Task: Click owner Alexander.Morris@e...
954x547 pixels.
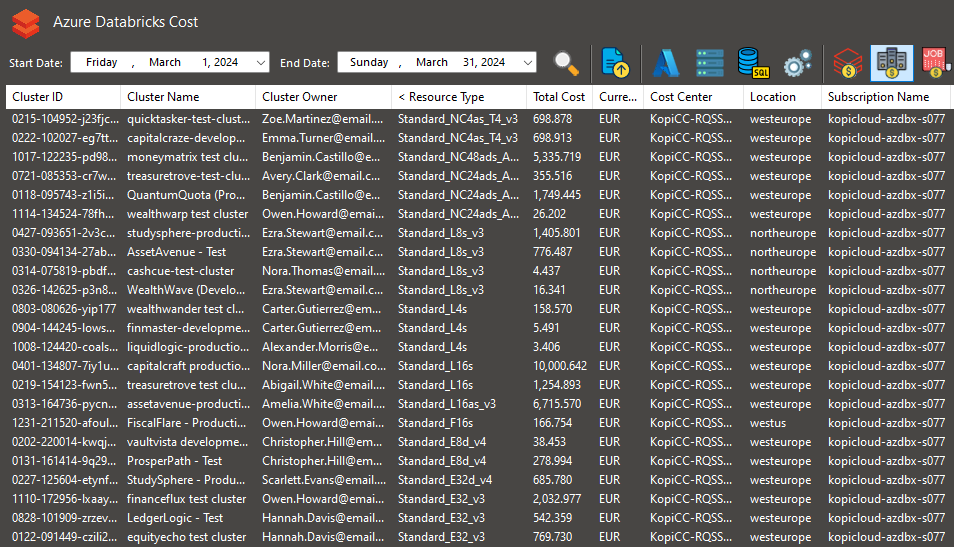Action: point(320,347)
